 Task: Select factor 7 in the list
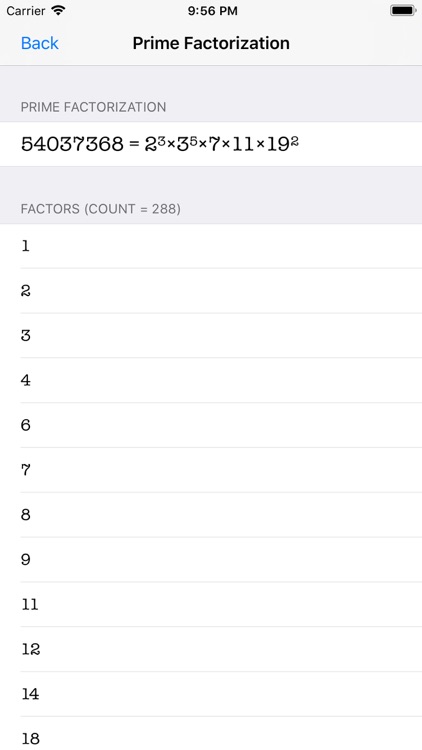(x=211, y=470)
